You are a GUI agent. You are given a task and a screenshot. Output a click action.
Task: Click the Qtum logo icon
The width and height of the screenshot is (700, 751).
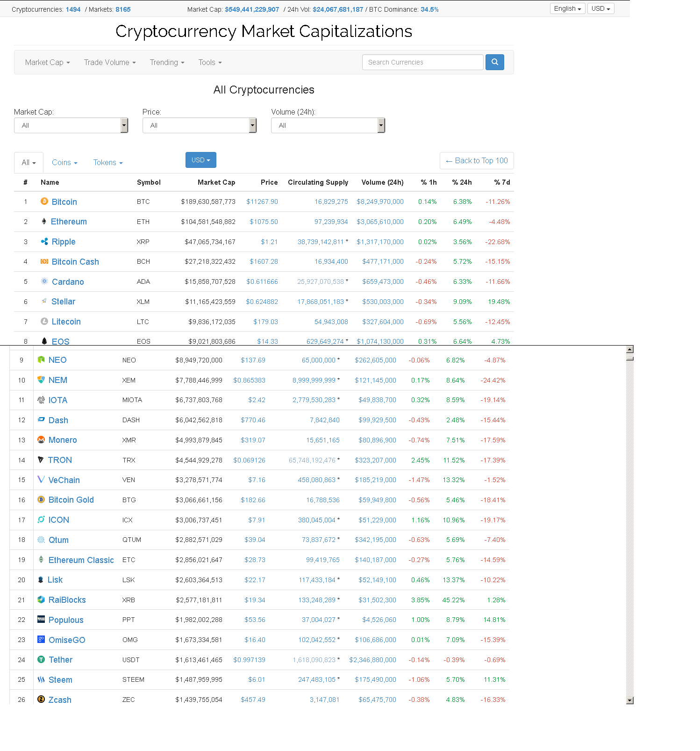coord(41,540)
